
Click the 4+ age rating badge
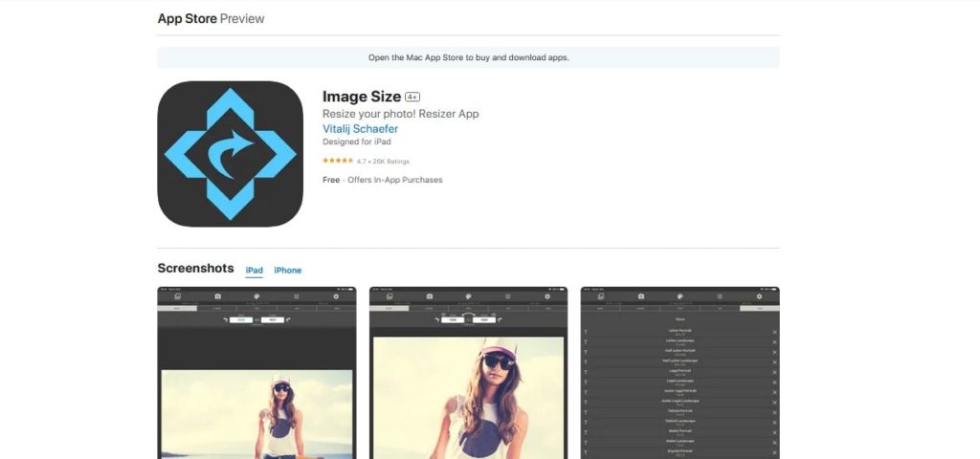point(412,97)
